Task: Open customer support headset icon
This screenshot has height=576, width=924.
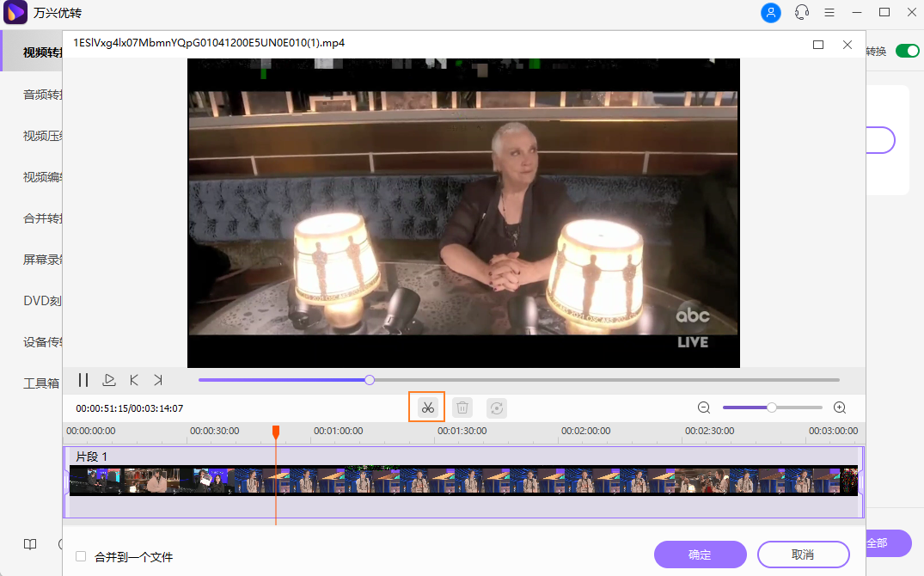Action: 802,13
